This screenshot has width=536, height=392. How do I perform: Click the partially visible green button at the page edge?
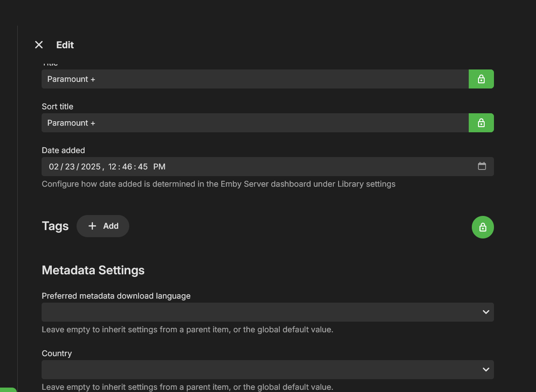[x=8, y=390]
